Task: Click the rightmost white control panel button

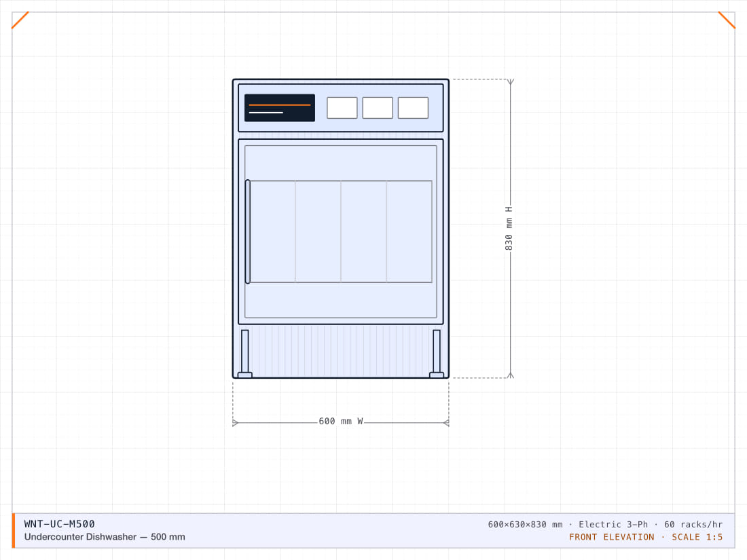Action: click(413, 108)
